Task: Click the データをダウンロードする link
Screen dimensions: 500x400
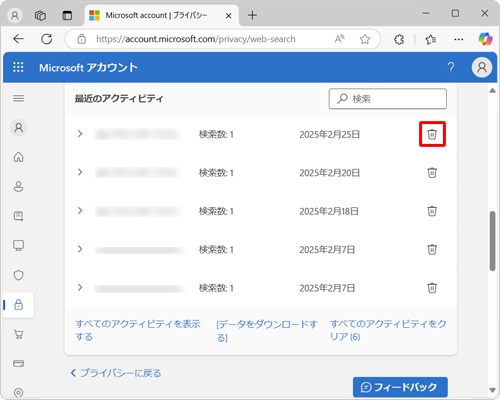Action: point(266,331)
